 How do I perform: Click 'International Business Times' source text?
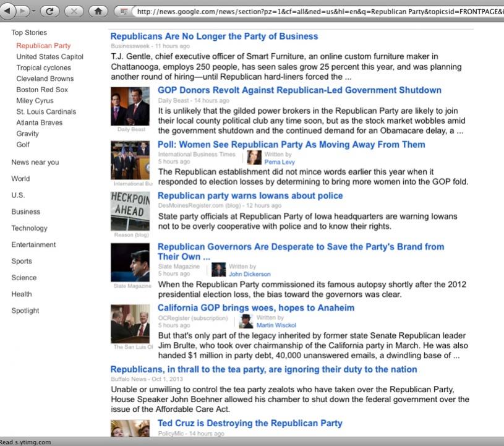tap(197, 155)
